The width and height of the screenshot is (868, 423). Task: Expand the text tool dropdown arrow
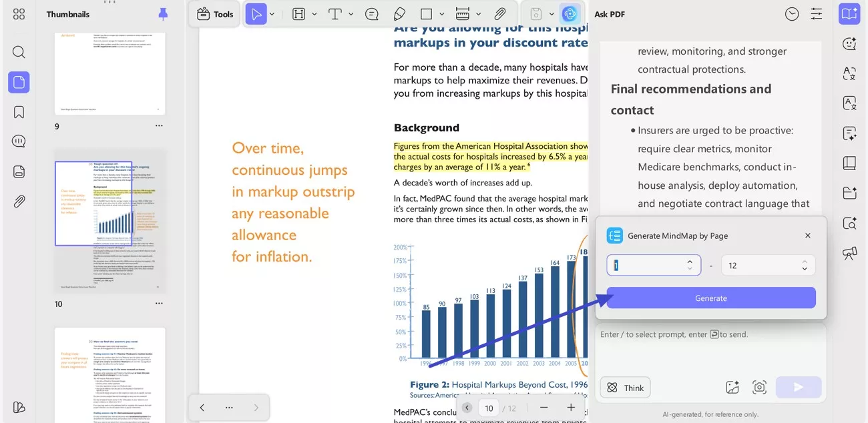coord(351,14)
